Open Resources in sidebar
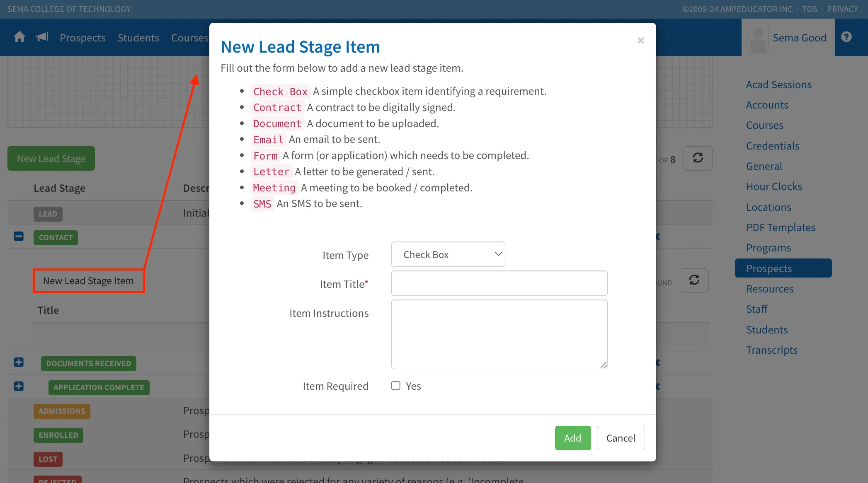Viewport: 868px width, 483px height. tap(770, 289)
